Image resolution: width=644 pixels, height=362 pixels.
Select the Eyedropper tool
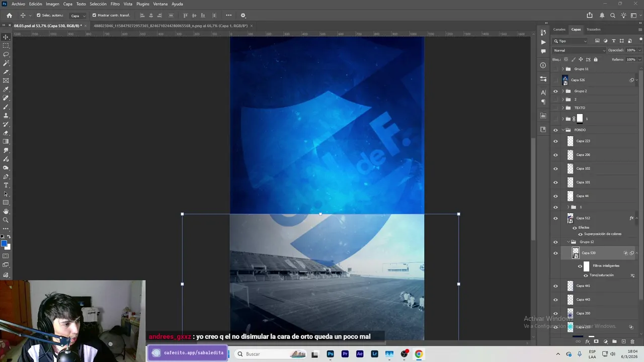pyautogui.click(x=6, y=89)
